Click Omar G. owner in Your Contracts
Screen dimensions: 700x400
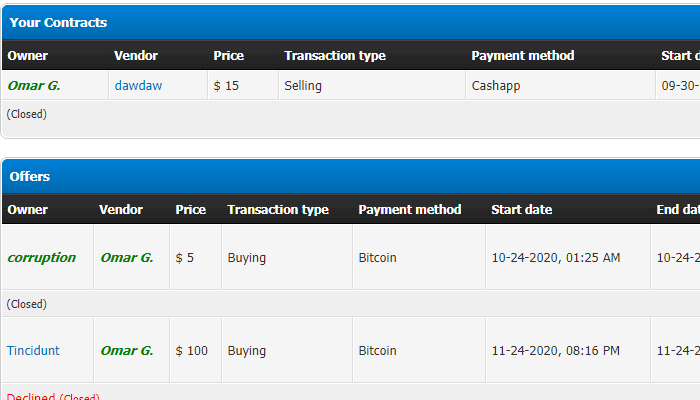[x=34, y=86]
